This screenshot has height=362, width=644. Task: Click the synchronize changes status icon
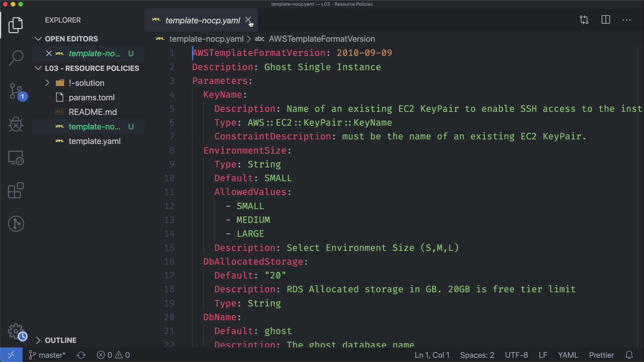(81, 355)
